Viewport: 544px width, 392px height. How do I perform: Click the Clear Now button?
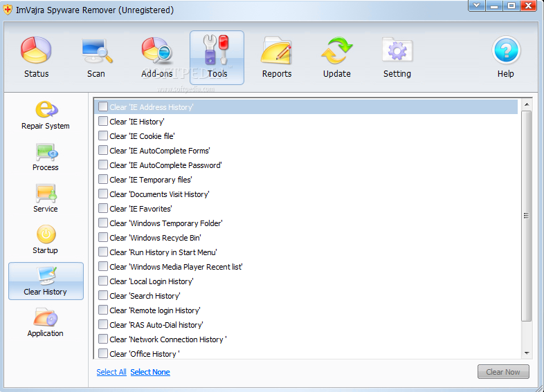[503, 371]
